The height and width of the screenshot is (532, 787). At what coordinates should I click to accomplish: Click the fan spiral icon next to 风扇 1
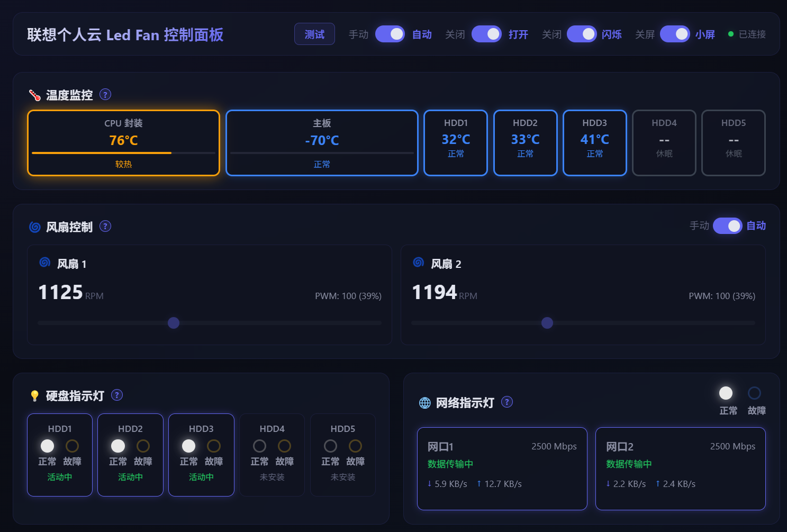[x=45, y=262]
